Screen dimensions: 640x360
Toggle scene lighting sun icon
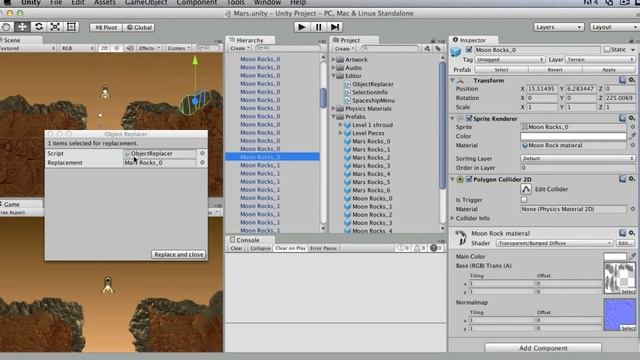[117, 48]
